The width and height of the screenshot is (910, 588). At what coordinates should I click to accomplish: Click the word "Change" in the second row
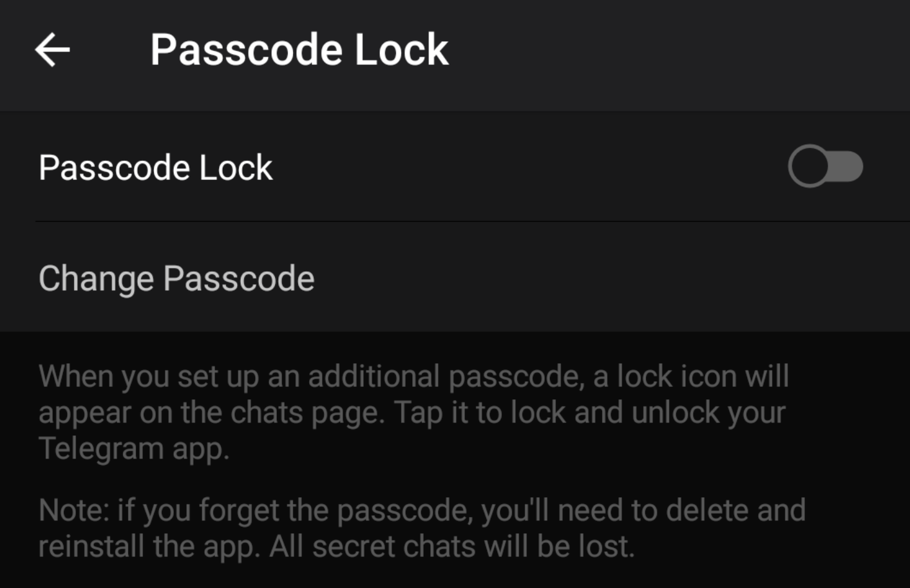[96, 278]
